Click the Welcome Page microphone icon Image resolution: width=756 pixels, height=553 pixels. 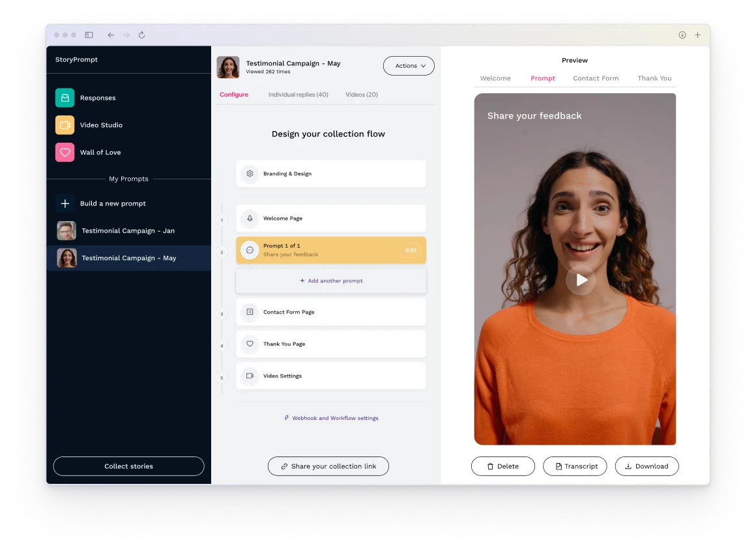tap(250, 218)
